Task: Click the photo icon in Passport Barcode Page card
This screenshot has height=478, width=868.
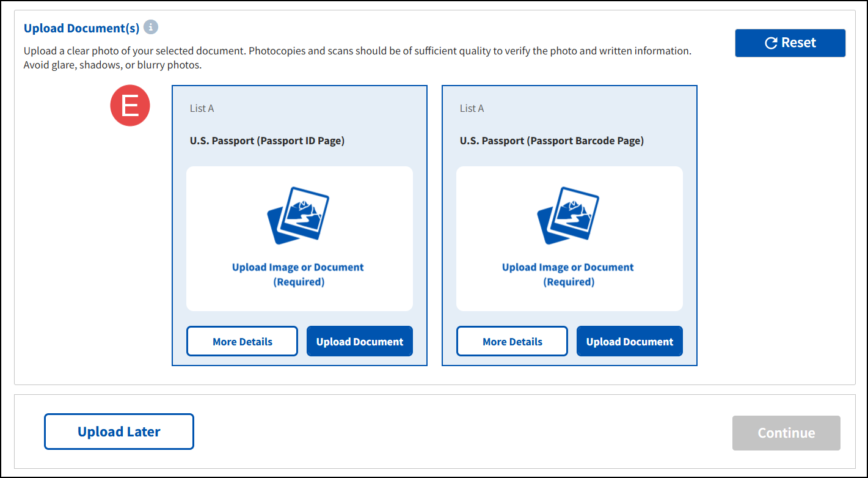Action: point(568,216)
